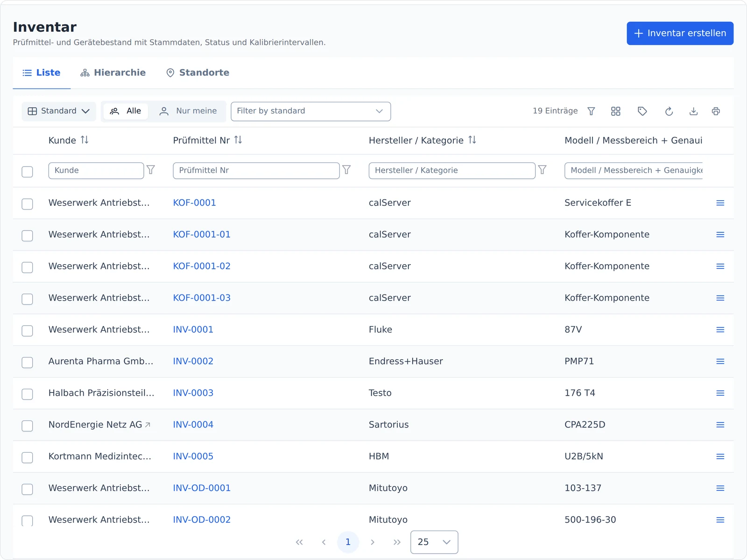
Task: Open row menu for INV-0005
Action: [x=720, y=456]
